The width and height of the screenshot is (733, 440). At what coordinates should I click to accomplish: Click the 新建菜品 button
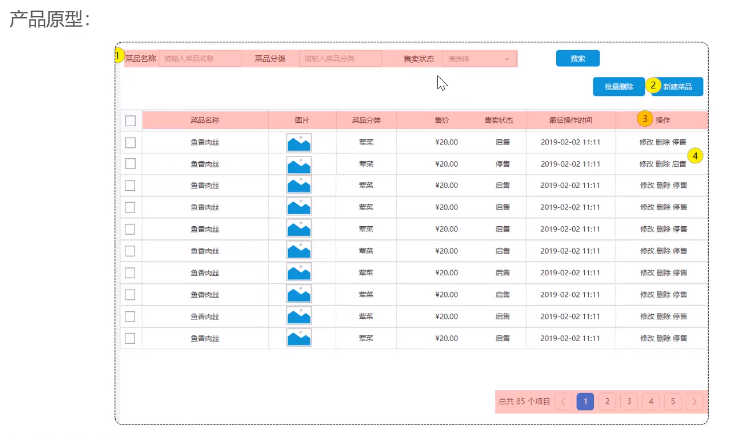click(677, 87)
